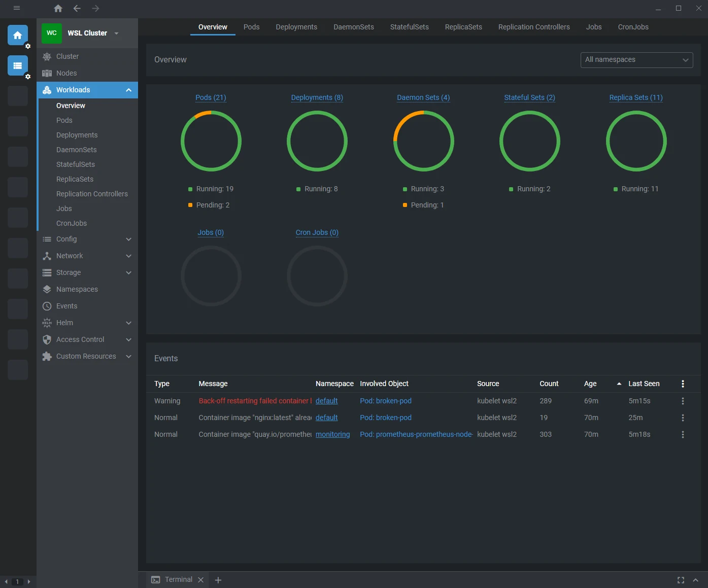Click the monitoring namespace link
The image size is (708, 588).
332,434
